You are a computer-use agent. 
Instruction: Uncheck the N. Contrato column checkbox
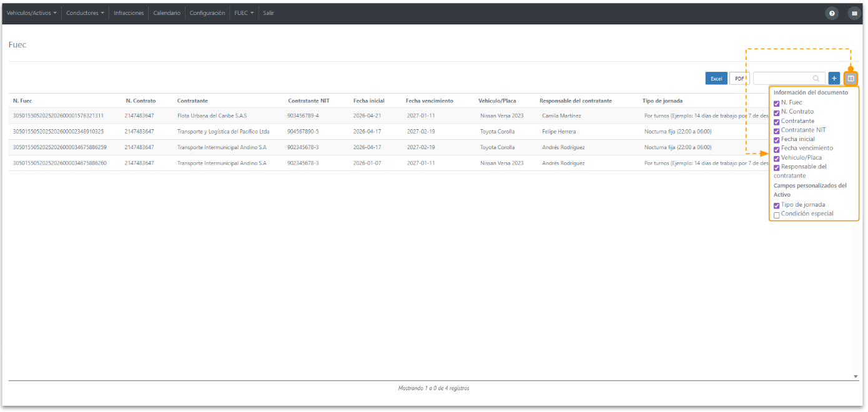click(777, 112)
